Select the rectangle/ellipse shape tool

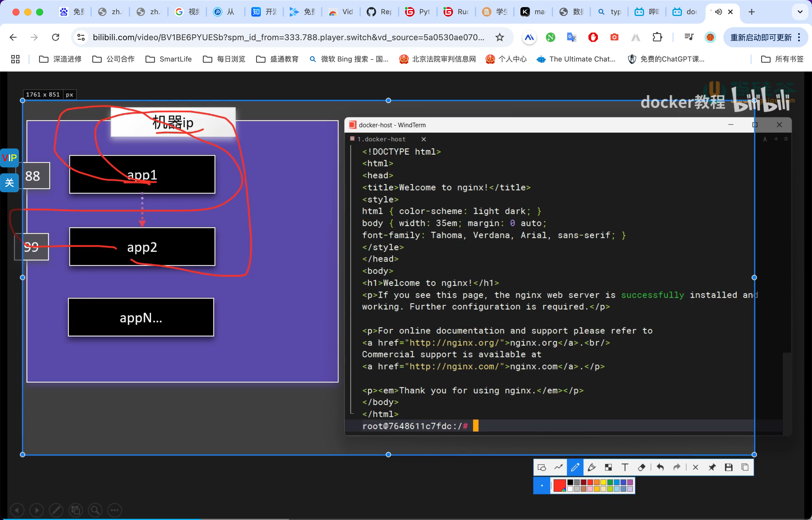pyautogui.click(x=542, y=467)
